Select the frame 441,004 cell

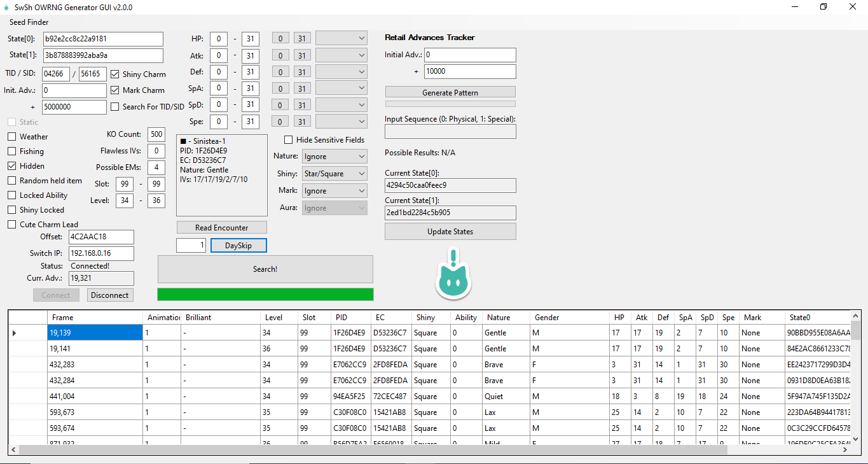click(x=95, y=397)
